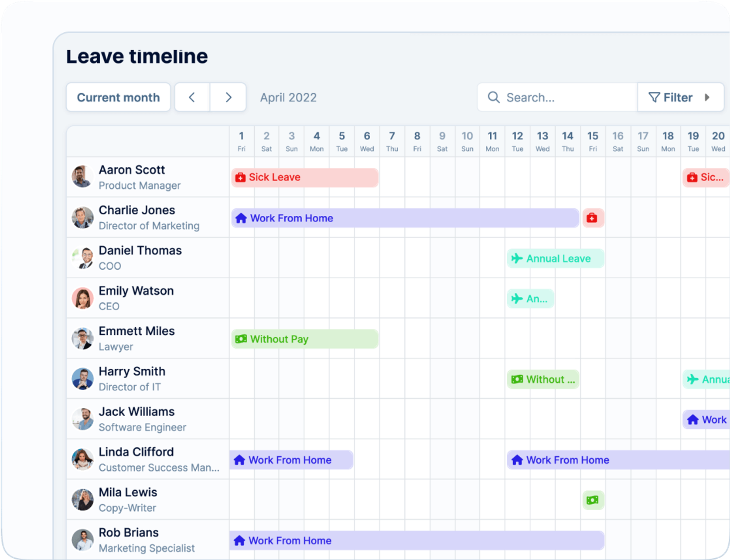Viewport: 730px width, 560px height.
Task: Select the name Harry Smith
Action: coord(132,371)
